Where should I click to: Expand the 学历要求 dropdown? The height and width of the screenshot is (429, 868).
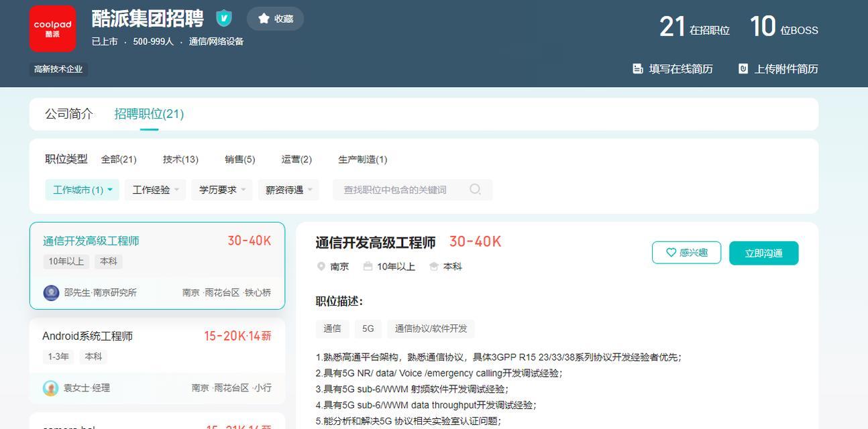coord(222,190)
